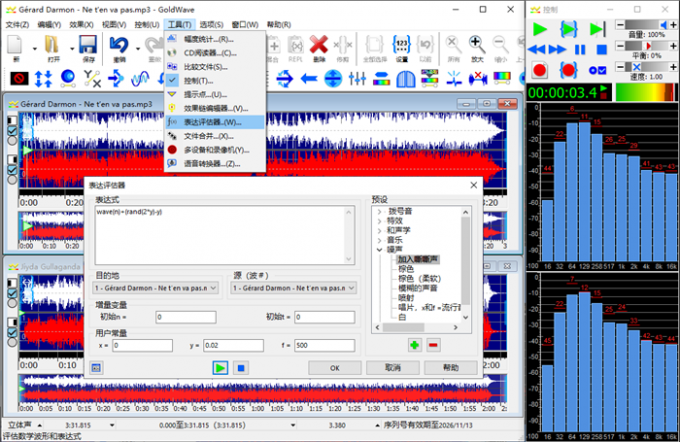
Task: Open the dropdown arrow next to New (新)
Action: [x=35, y=49]
